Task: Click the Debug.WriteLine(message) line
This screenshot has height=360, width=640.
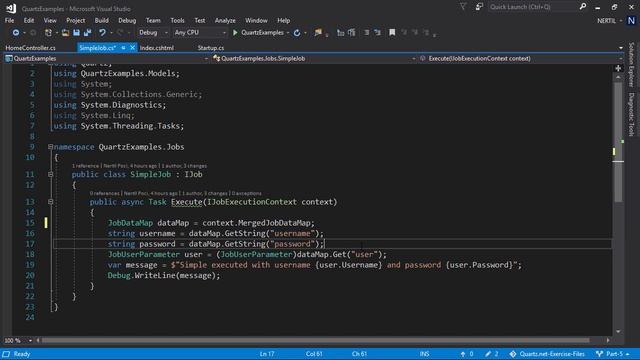Action: click(164, 276)
